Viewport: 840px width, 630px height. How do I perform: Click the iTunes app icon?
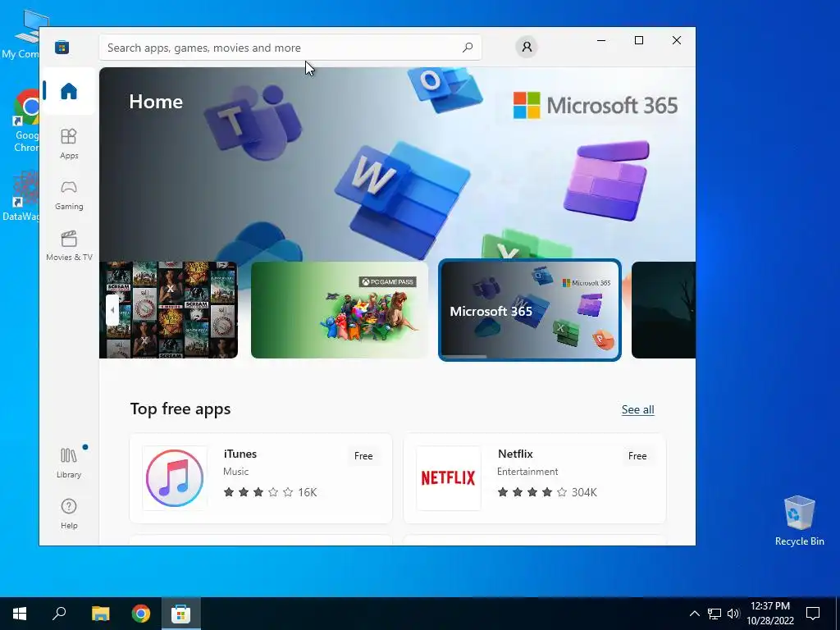pos(175,478)
